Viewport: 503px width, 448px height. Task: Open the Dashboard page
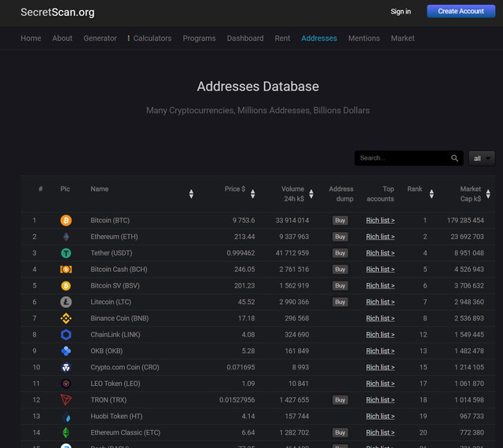(245, 39)
